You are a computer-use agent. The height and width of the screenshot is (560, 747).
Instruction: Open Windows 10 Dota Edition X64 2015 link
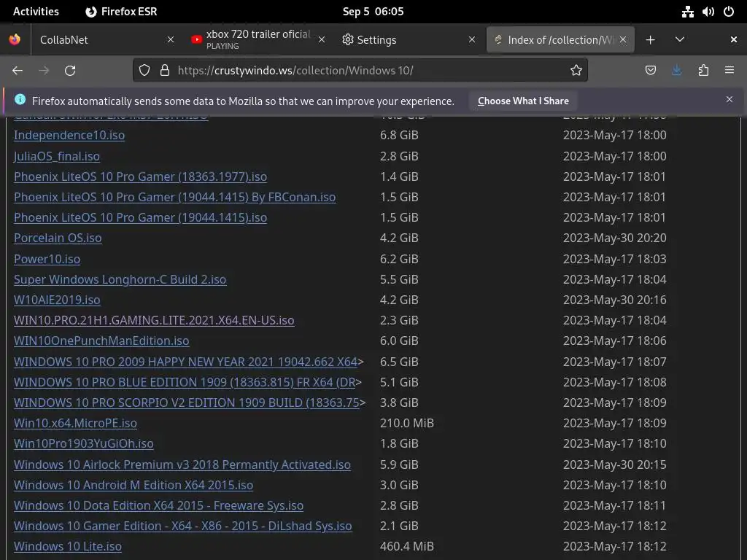tap(158, 505)
